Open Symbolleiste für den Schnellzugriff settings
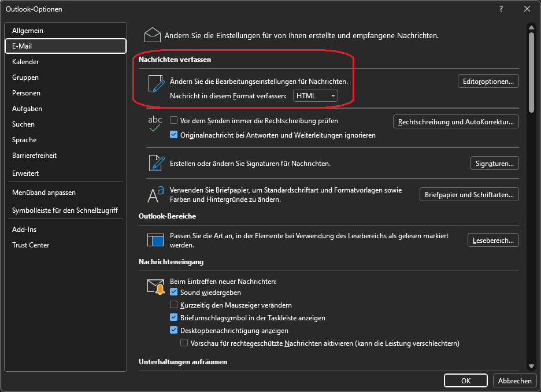Viewport: 541px width, 392px height. (x=65, y=210)
